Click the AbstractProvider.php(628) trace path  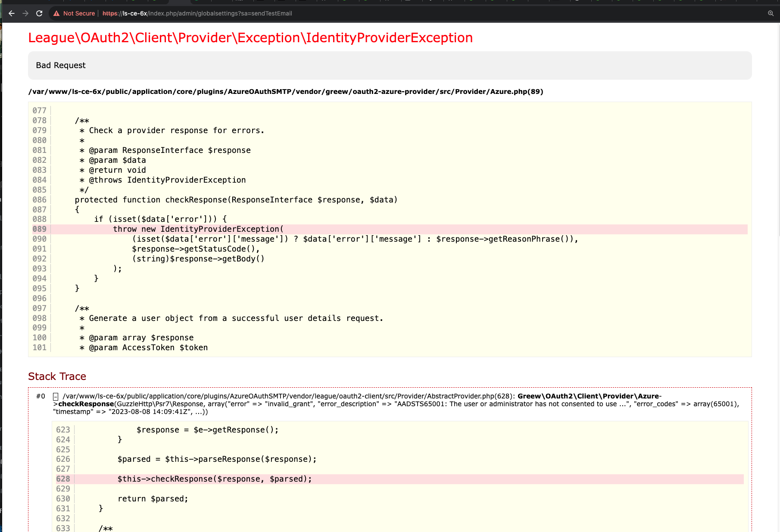[288, 396]
